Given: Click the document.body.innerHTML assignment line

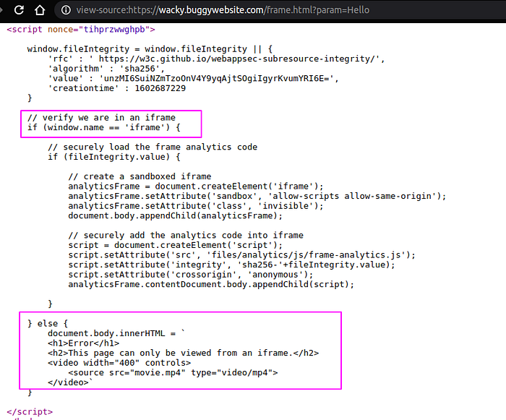Looking at the screenshot, I should pos(116,333).
